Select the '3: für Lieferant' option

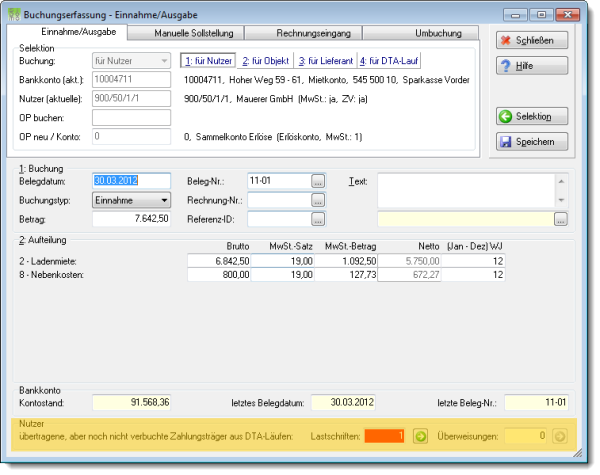pos(326,61)
